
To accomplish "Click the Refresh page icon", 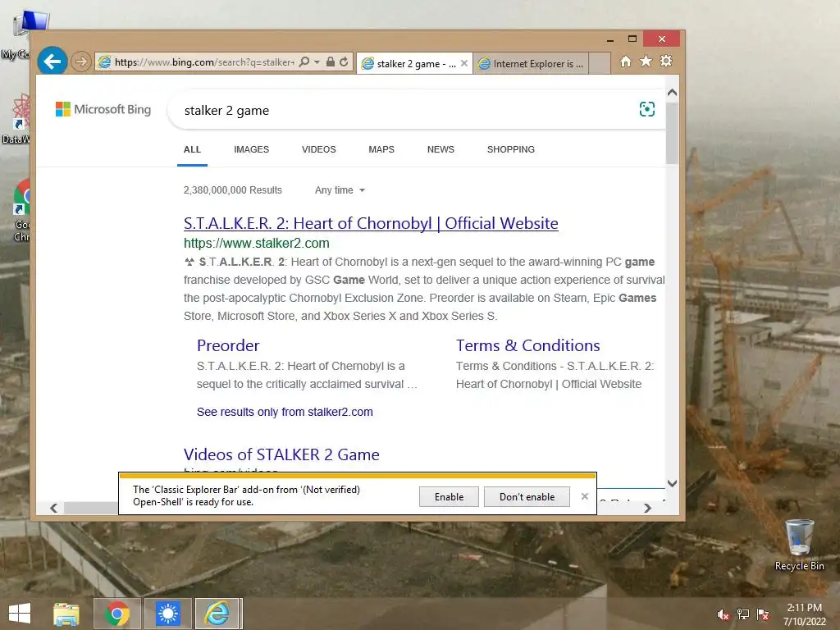I will pyautogui.click(x=344, y=62).
